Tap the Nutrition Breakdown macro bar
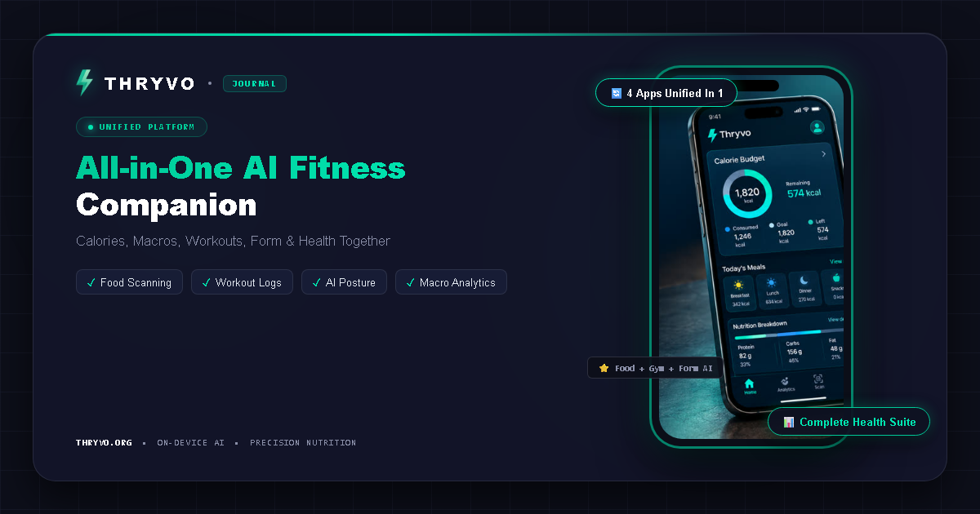This screenshot has width=980, height=514. coord(788,334)
